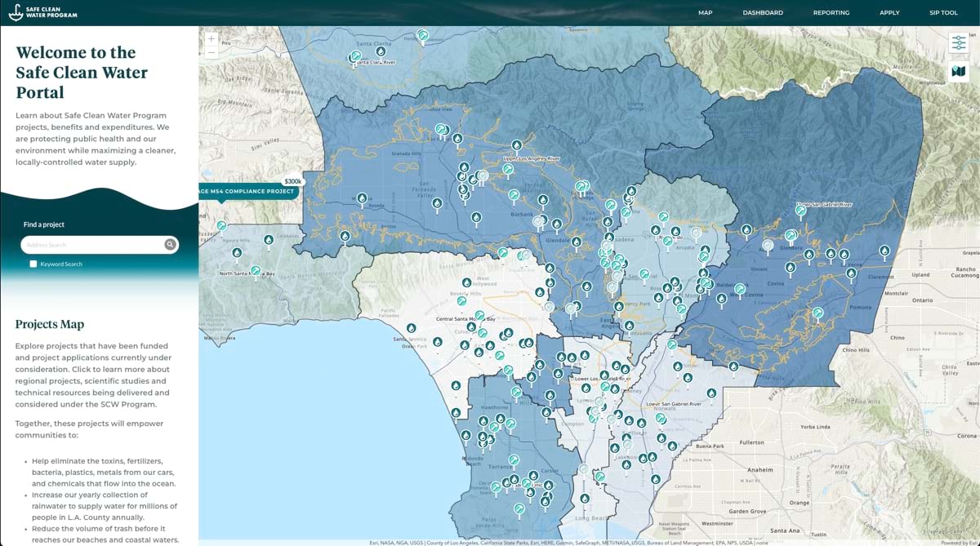Screen dimensions: 980x546
Task: Open the APPLY navigation item
Action: point(889,12)
